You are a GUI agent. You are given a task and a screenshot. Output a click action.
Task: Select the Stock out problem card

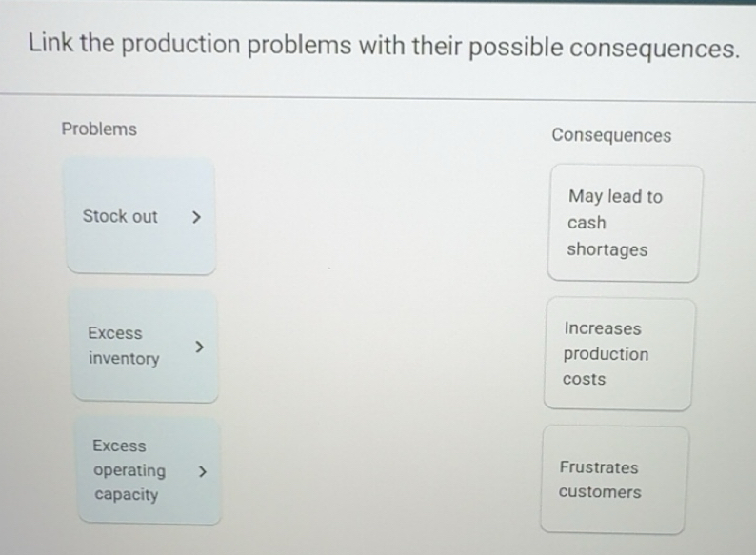coord(139,217)
